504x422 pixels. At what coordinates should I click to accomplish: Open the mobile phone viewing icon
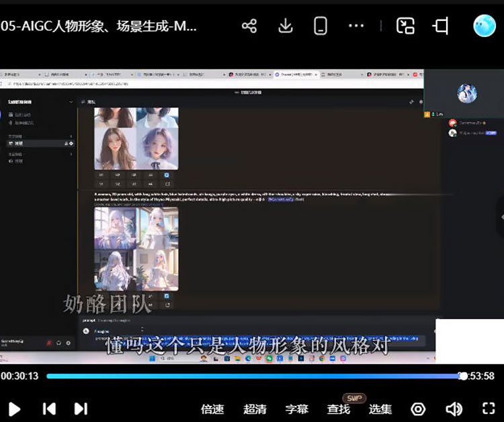pos(321,26)
